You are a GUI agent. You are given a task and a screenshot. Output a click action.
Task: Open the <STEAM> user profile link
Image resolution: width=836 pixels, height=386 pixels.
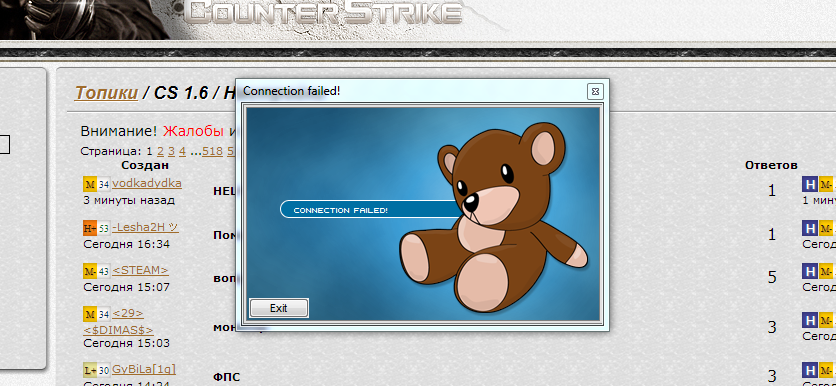click(140, 270)
